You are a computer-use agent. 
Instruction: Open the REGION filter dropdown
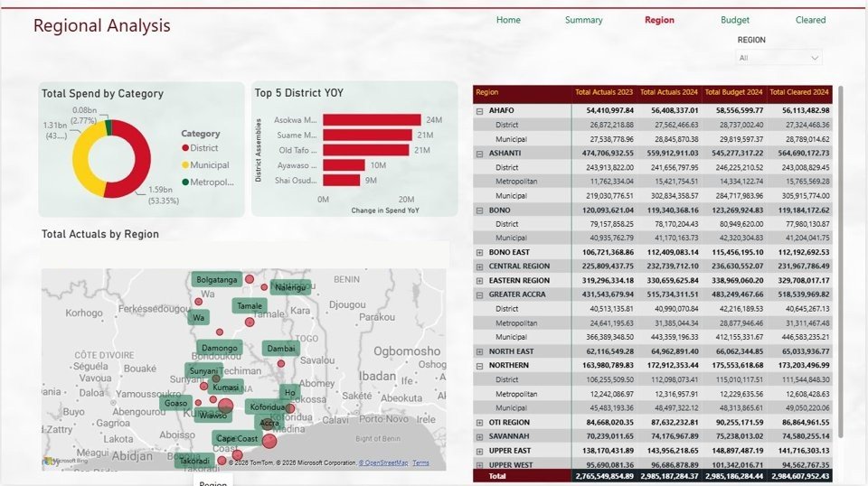tap(778, 58)
